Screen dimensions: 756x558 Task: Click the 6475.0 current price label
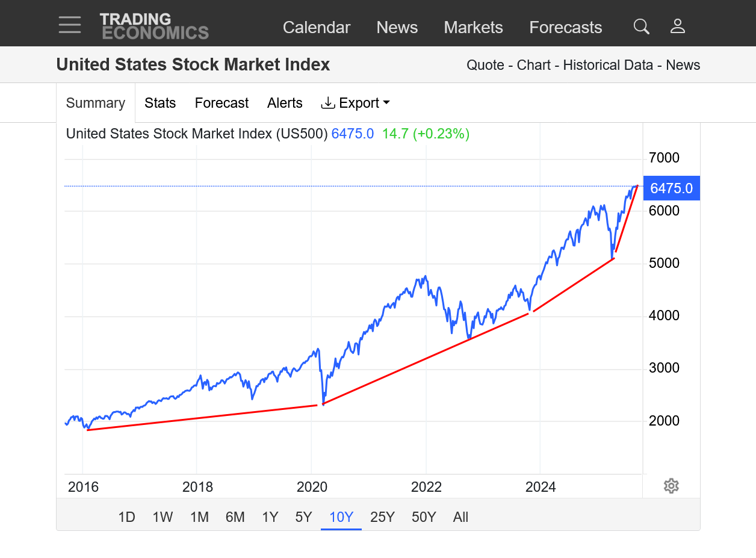pos(671,188)
